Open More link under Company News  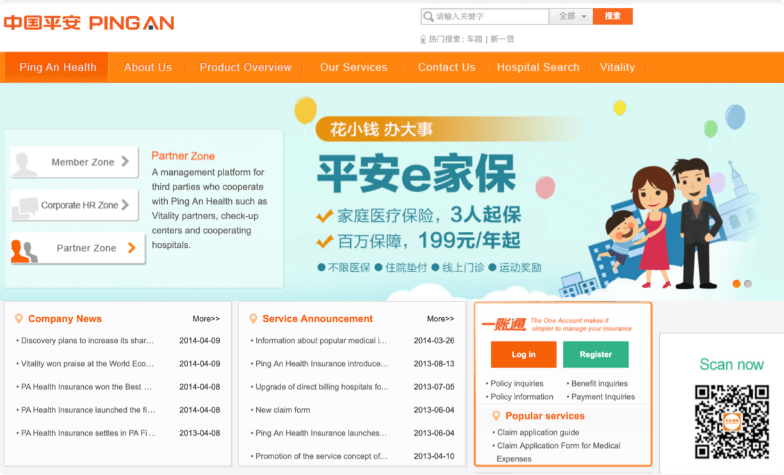206,318
